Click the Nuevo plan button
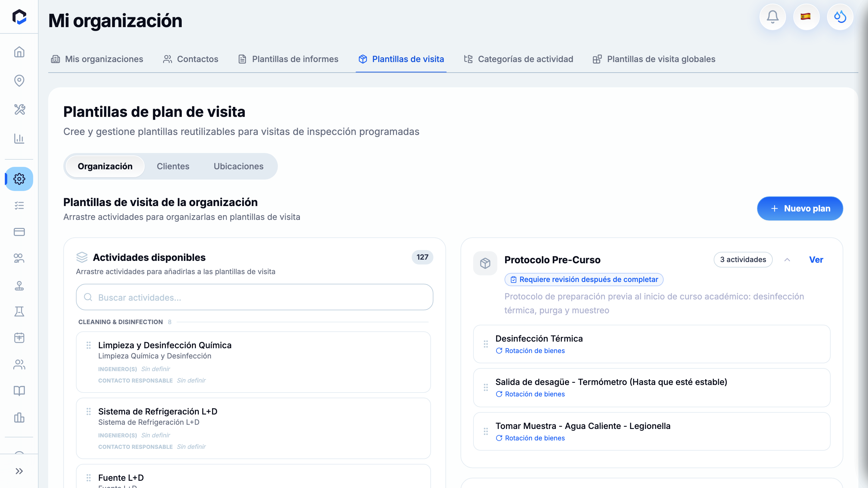This screenshot has height=488, width=868. pyautogui.click(x=800, y=208)
